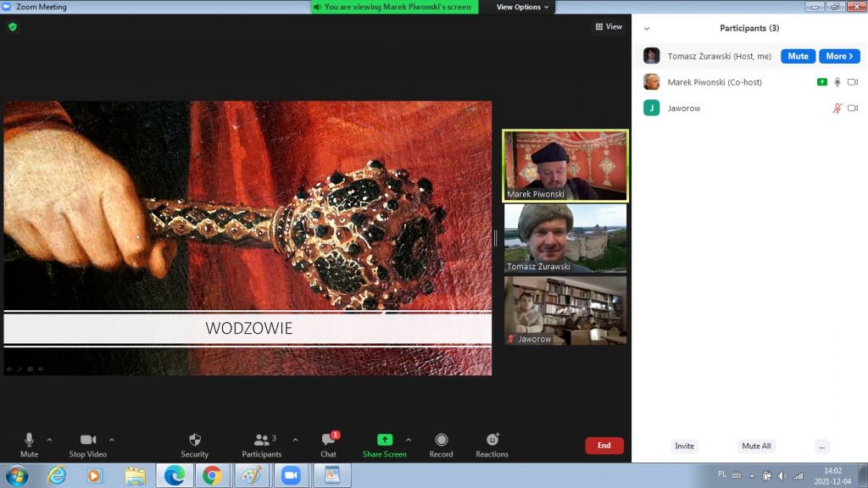Viewport: 868px width, 488px height.
Task: Toggle the Participants panel from the toolbar
Action: point(261,444)
